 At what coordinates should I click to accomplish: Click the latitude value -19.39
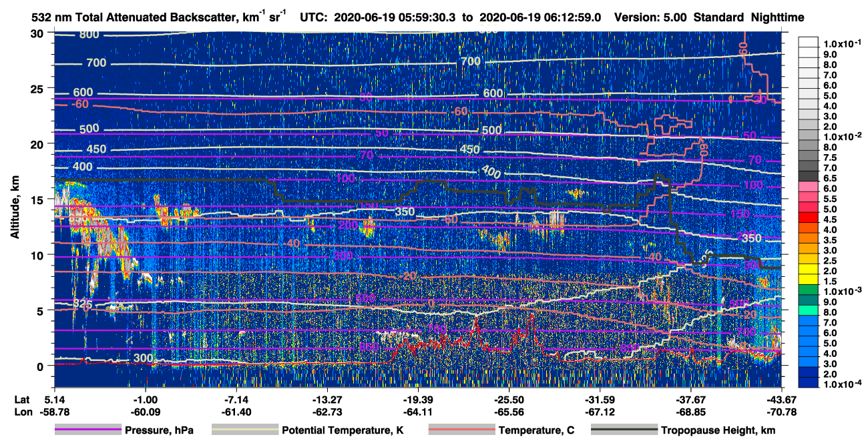pyautogui.click(x=418, y=400)
